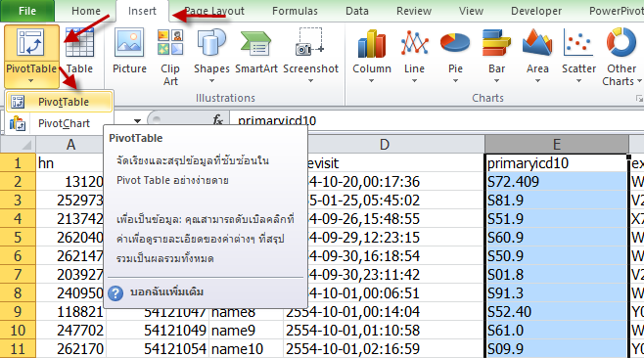
Task: Open the File tab
Action: 27,11
